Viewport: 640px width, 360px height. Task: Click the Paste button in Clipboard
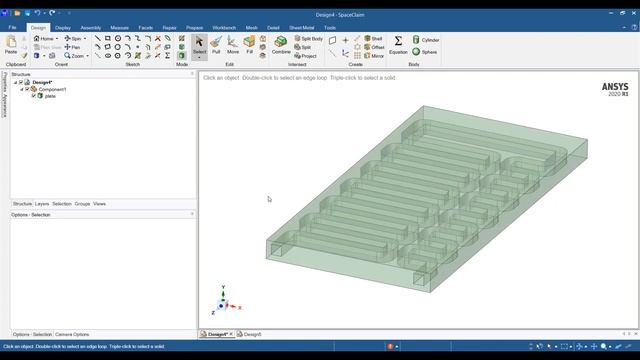point(11,45)
